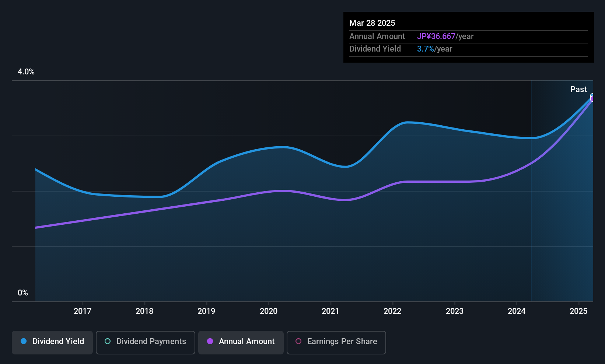Screen dimensions: 605x364
Task: Click the 4.0% y-axis label
Action: (26, 72)
